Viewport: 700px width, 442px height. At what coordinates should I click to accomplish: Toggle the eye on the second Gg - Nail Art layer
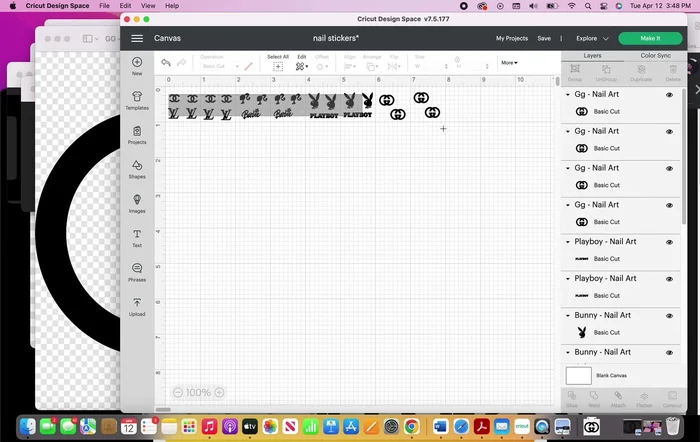coord(669,132)
